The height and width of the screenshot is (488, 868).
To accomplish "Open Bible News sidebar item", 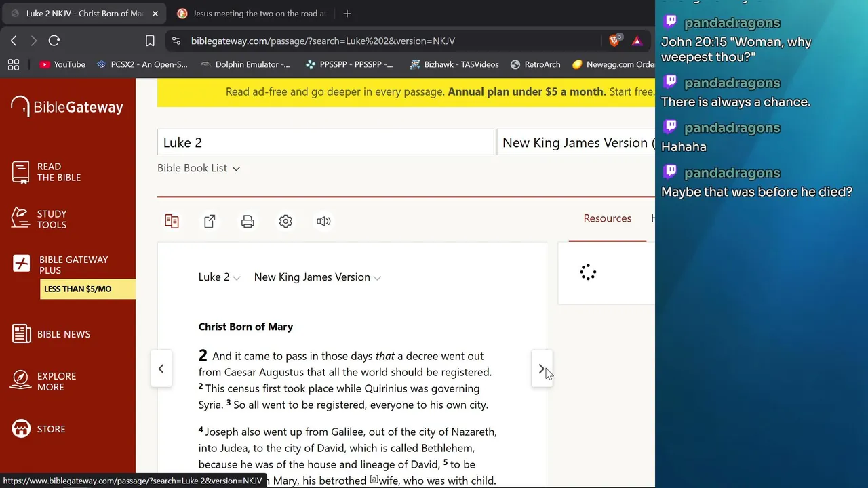I will click(x=51, y=333).
